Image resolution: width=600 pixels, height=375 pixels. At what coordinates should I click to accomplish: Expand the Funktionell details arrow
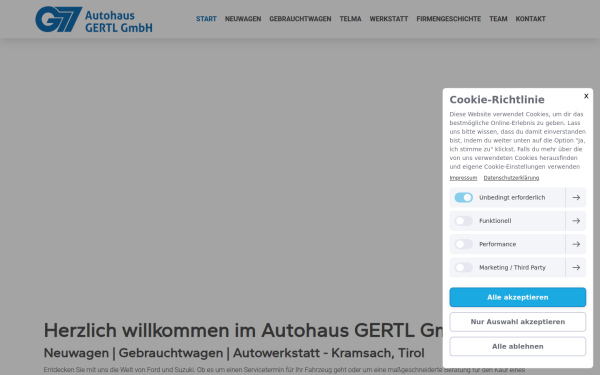pyautogui.click(x=576, y=221)
